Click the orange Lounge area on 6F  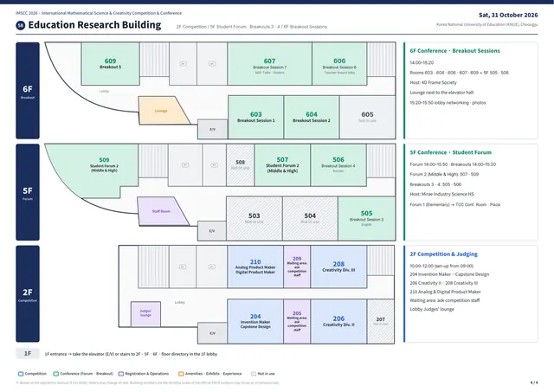161,111
